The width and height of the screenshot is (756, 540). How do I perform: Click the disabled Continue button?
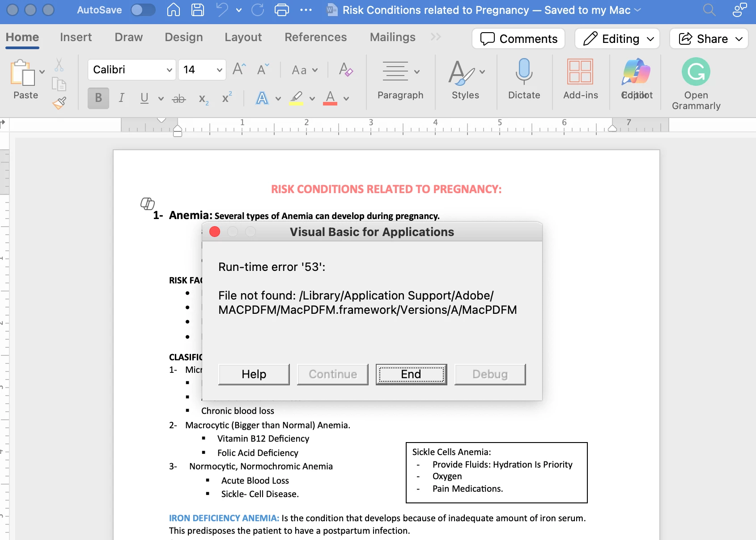[333, 374]
